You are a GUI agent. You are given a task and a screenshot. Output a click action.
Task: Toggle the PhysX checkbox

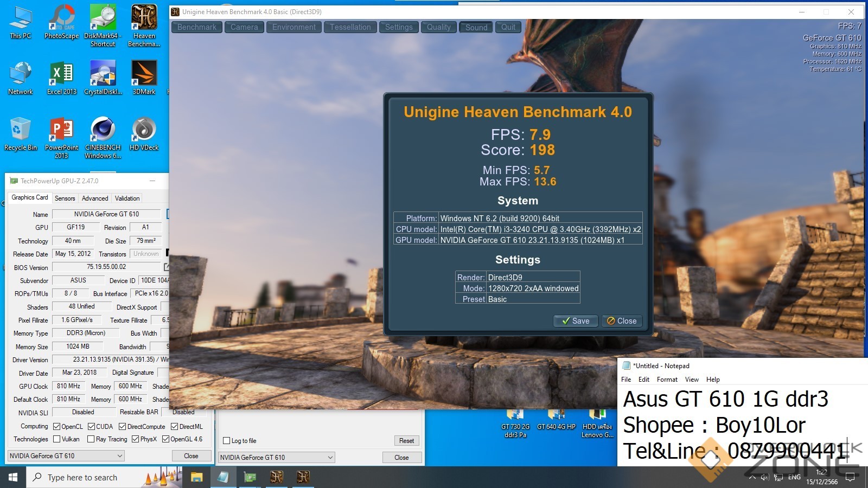click(135, 439)
